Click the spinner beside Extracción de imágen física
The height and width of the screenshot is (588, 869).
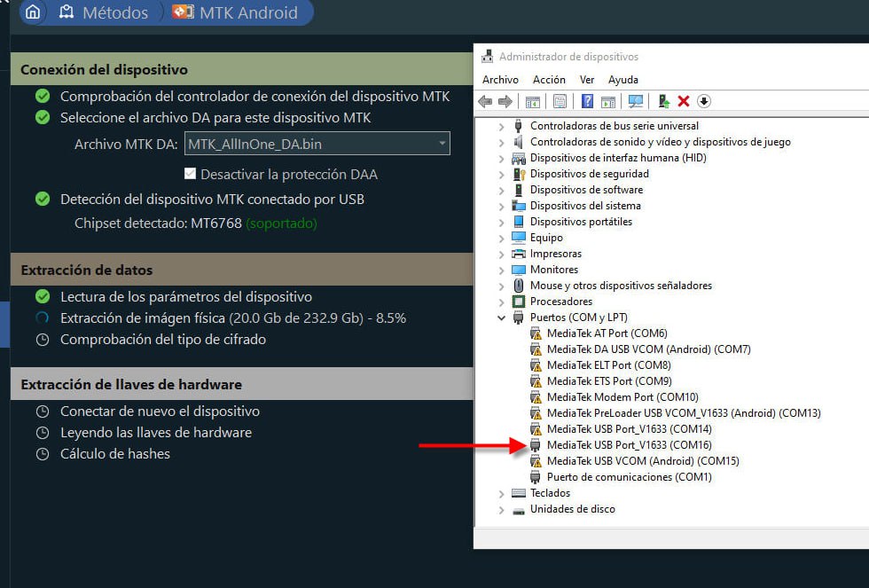pyautogui.click(x=43, y=318)
